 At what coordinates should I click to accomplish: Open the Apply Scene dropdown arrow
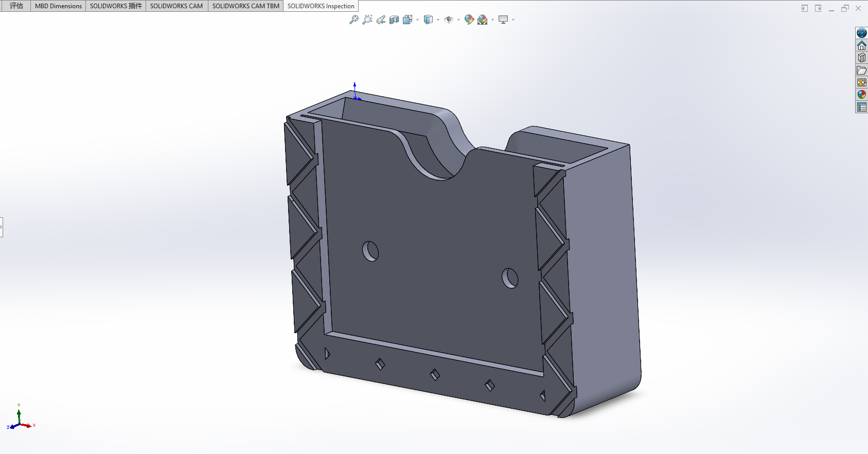pos(492,20)
